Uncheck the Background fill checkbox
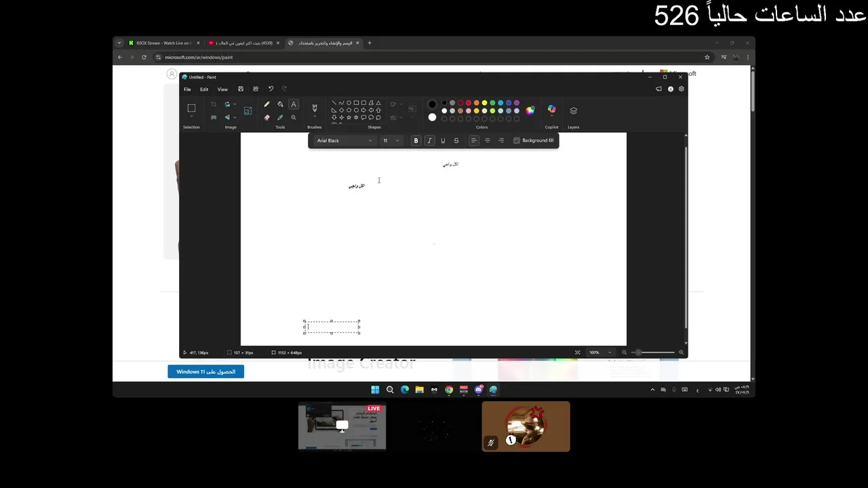868x488 pixels. (x=517, y=140)
